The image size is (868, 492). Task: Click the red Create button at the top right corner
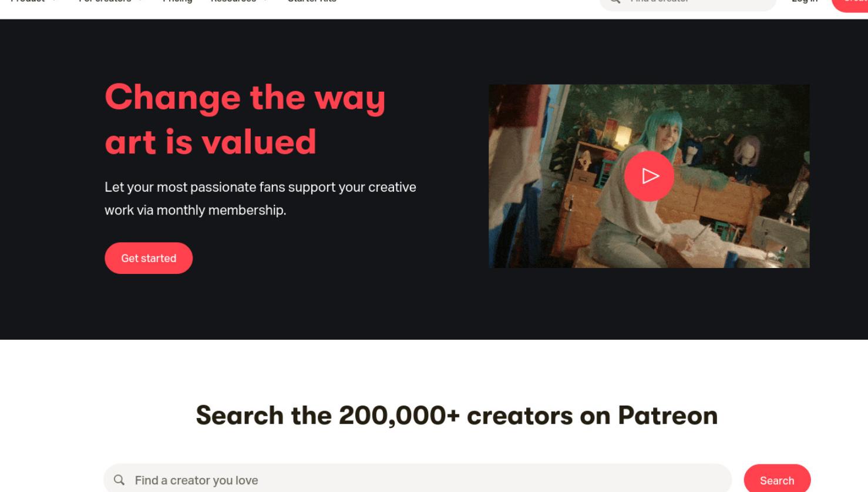coord(850,5)
